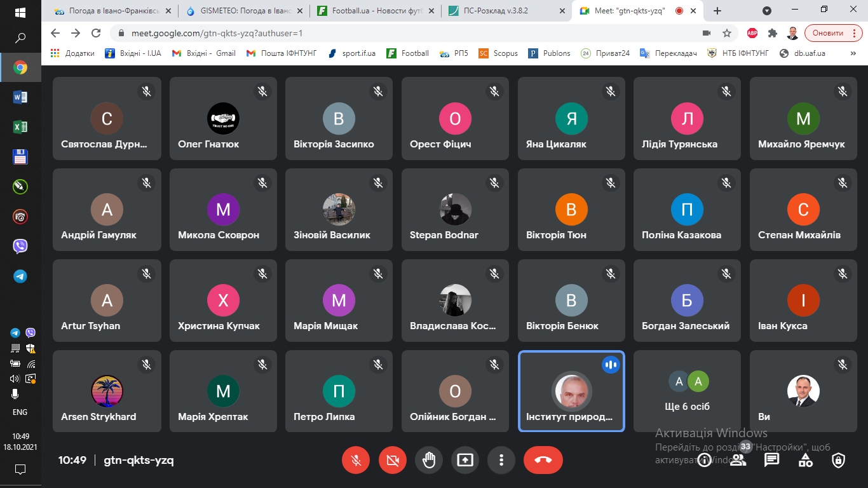Open host controls lock icon
The width and height of the screenshot is (868, 488).
[x=839, y=460]
